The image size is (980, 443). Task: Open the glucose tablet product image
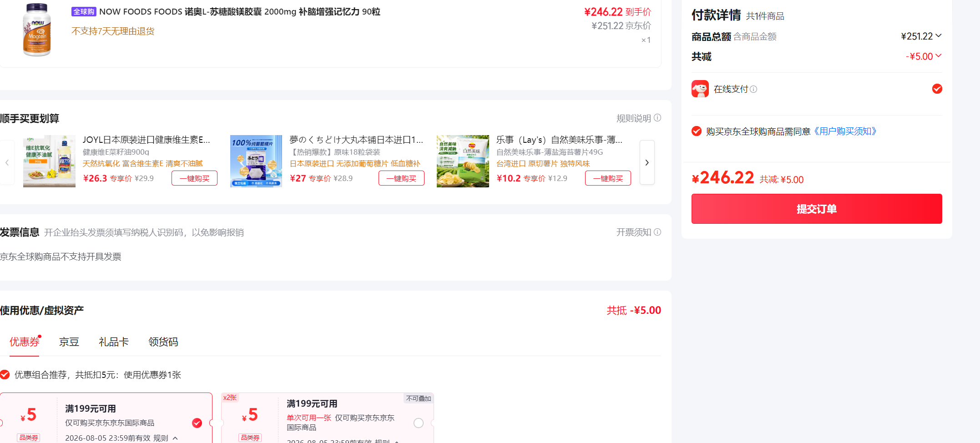256,161
